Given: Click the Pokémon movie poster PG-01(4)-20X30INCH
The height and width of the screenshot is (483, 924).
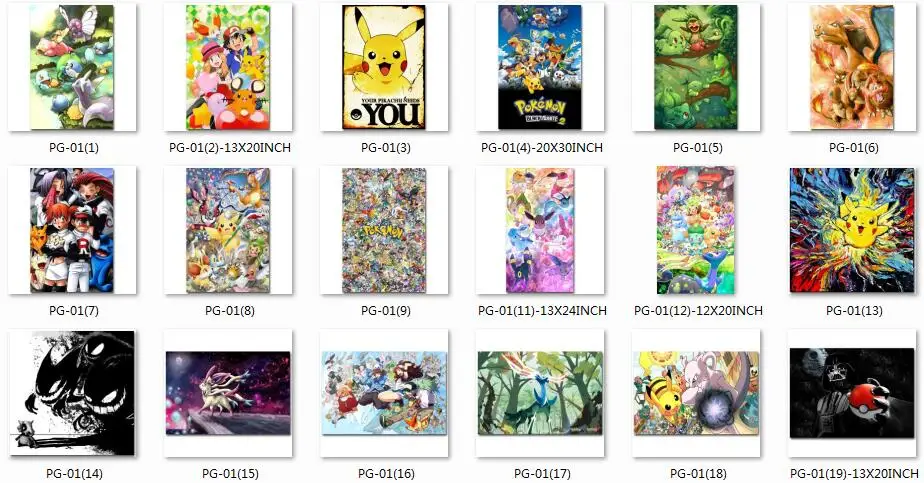Looking at the screenshot, I should click(x=540, y=67).
